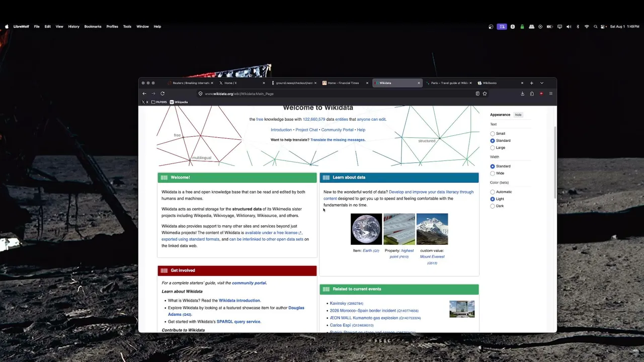Screen dimensions: 644x362
Task: Select Automatic color mode
Action: click(493, 192)
